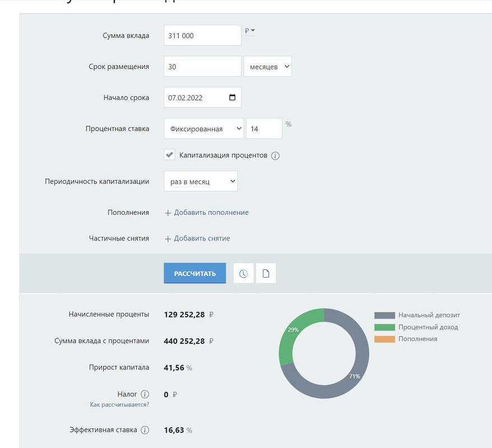The image size is (492, 448).
Task: Open the месяцев term unit dropdown
Action: coord(268,67)
